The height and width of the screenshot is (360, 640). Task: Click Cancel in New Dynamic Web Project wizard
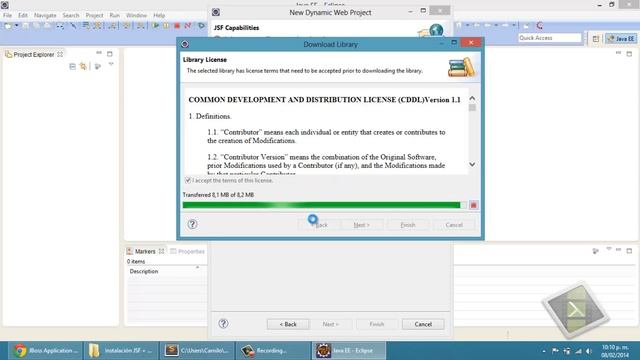423,324
